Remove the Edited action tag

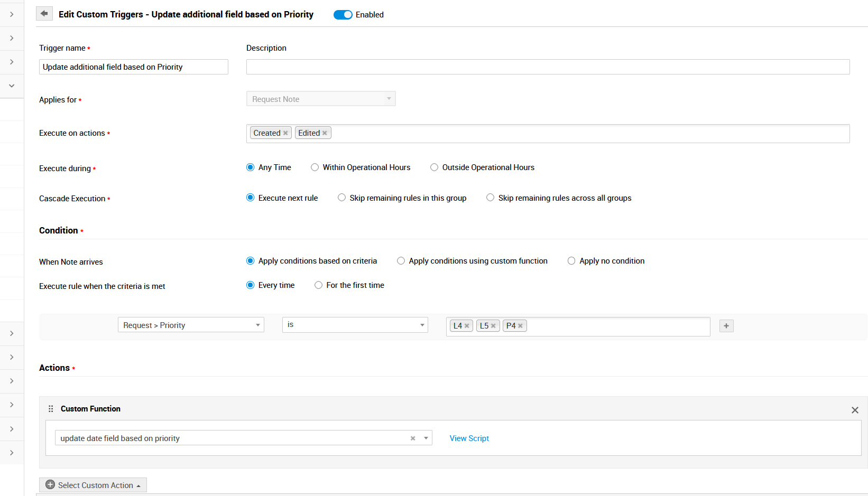click(x=325, y=133)
